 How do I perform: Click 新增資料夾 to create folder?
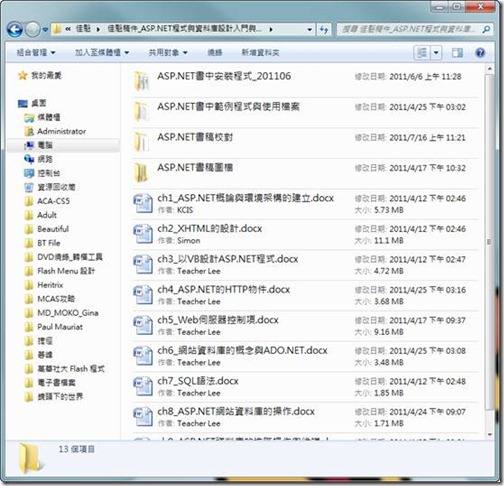point(260,52)
